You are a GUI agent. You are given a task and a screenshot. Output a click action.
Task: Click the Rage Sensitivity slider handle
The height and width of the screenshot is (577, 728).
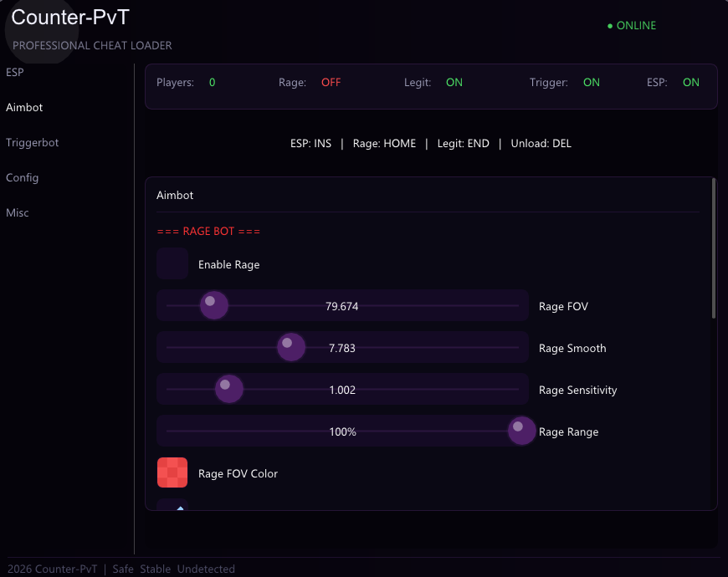point(229,389)
